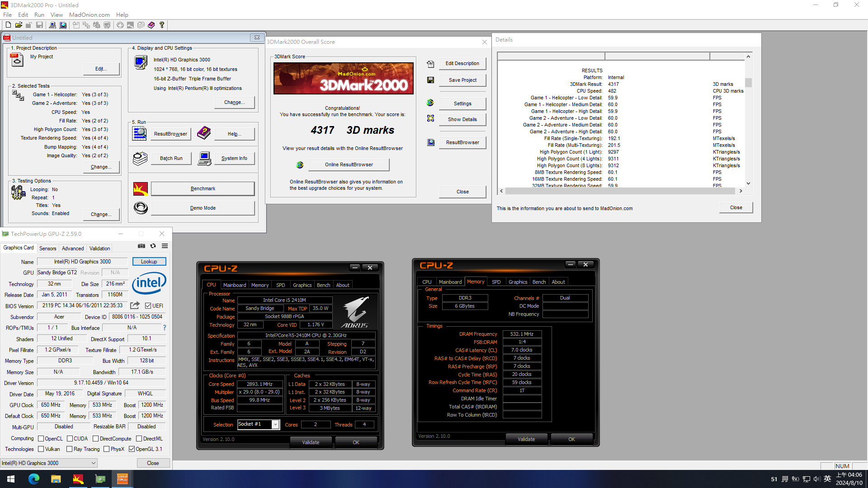The image size is (868, 488).
Task: Open the Bench tab in left CPU-Z window
Action: coord(323,285)
